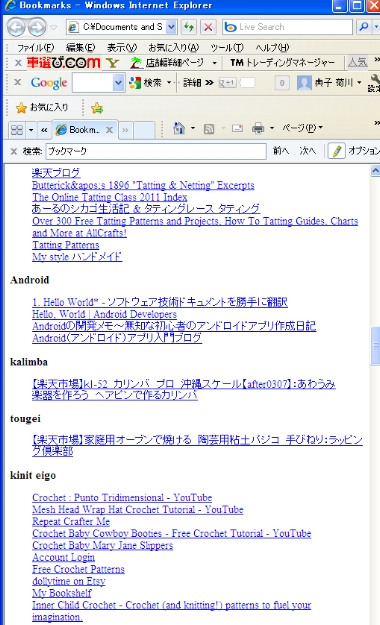
Task: Open Google toolbar settings wrench icon
Action: tap(375, 83)
